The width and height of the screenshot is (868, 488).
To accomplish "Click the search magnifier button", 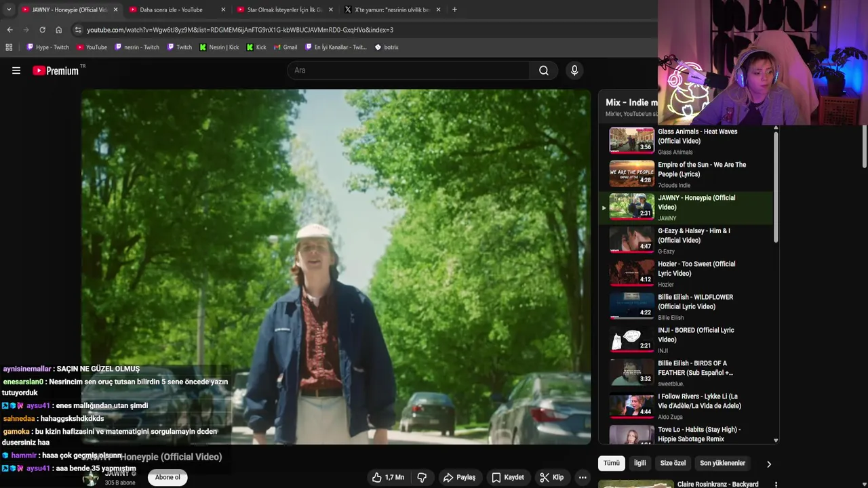I will pos(544,70).
